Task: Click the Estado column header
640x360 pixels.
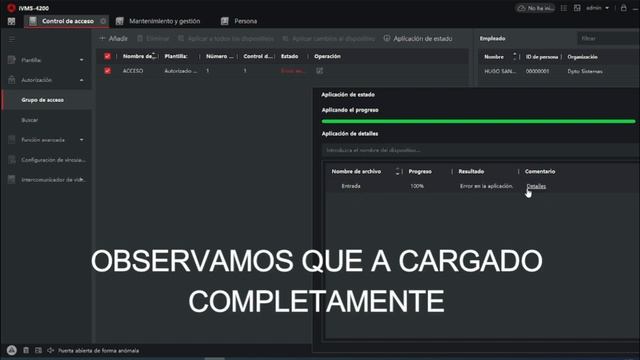Action: (x=289, y=56)
